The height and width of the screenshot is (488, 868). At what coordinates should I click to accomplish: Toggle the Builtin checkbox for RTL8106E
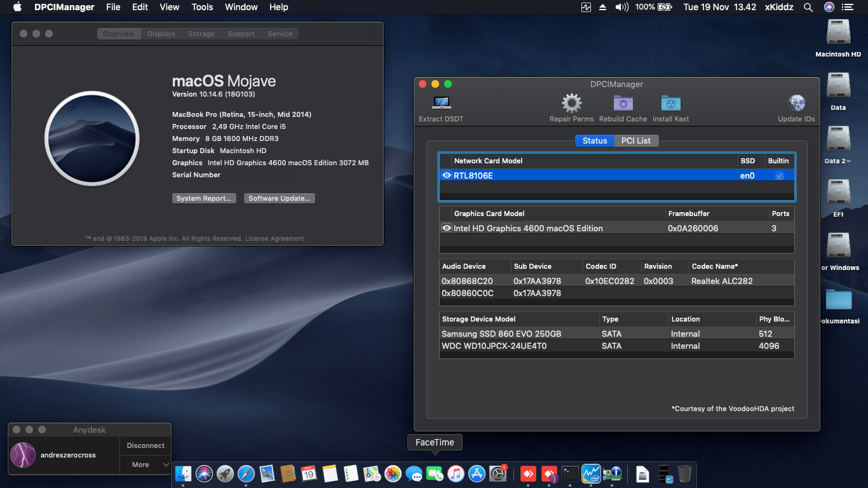point(779,175)
